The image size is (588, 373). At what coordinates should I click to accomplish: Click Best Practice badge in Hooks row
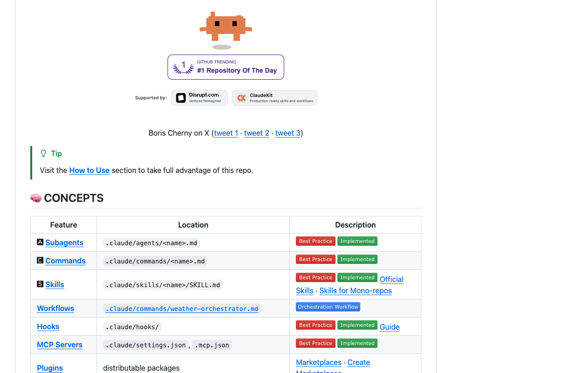315,325
